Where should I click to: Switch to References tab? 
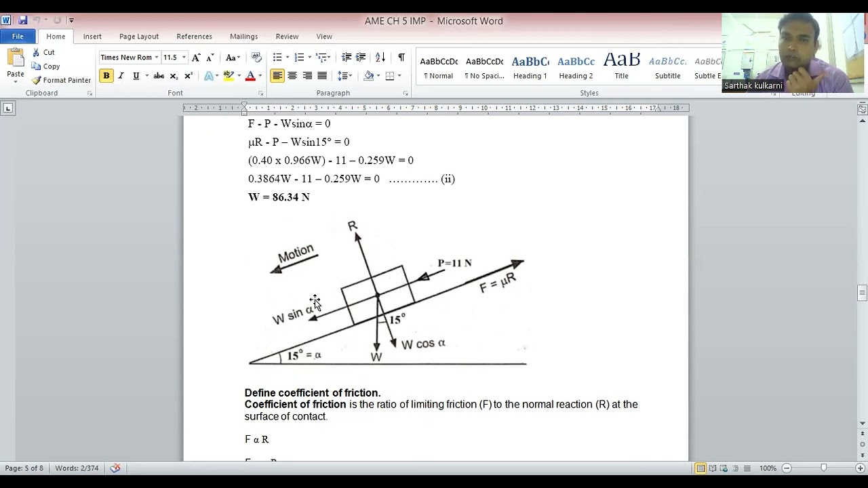pyautogui.click(x=194, y=37)
